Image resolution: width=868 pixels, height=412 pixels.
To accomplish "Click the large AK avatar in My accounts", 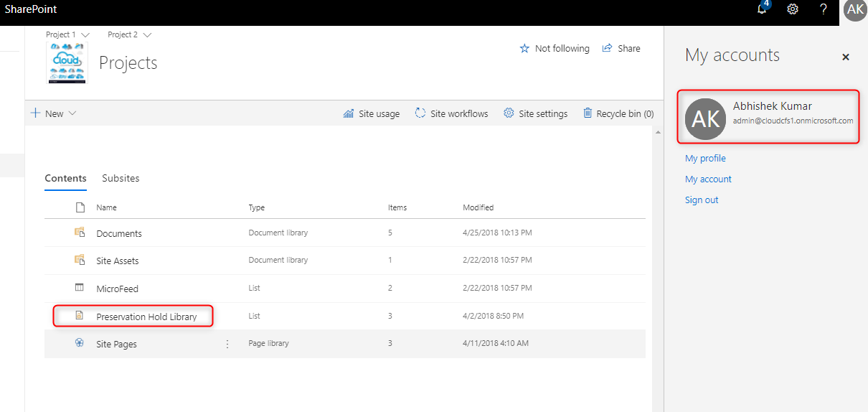I will coord(706,118).
